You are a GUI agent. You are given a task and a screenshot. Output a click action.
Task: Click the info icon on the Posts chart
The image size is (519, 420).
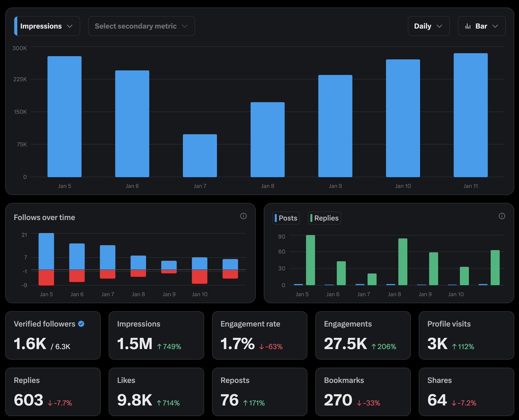point(502,216)
